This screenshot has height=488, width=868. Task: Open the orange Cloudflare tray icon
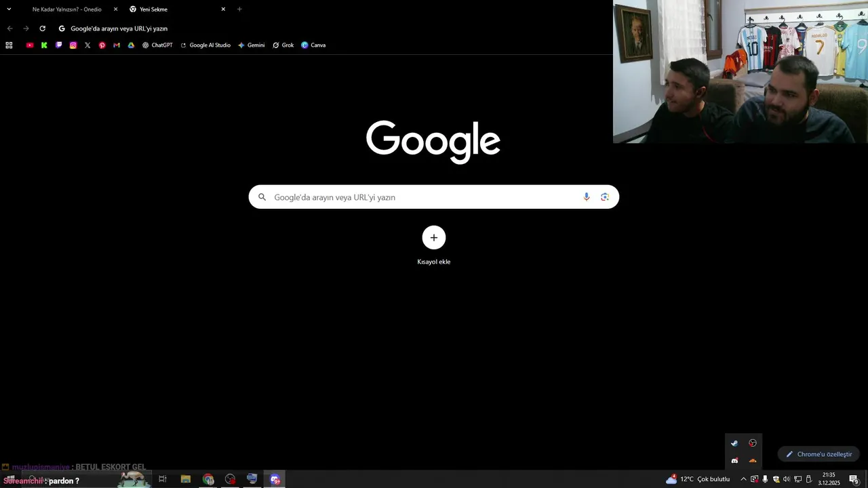(753, 461)
